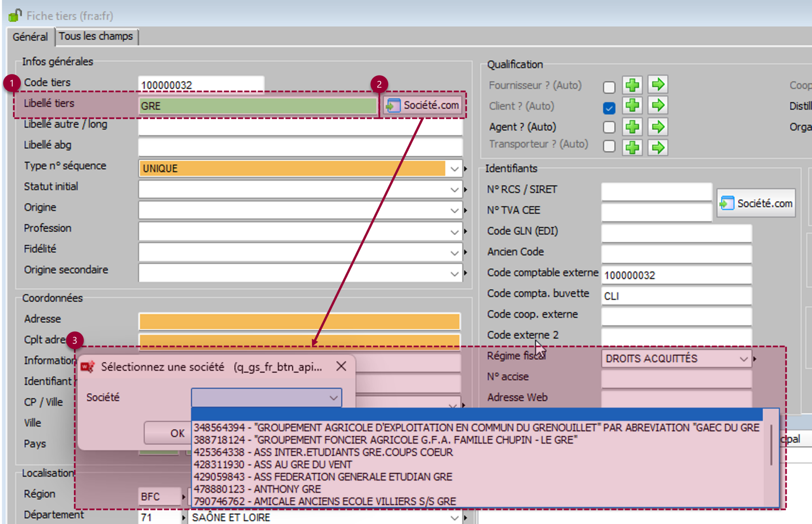This screenshot has width=812, height=524.
Task: Click green arrow icon beside Transporteur
Action: pos(658,148)
